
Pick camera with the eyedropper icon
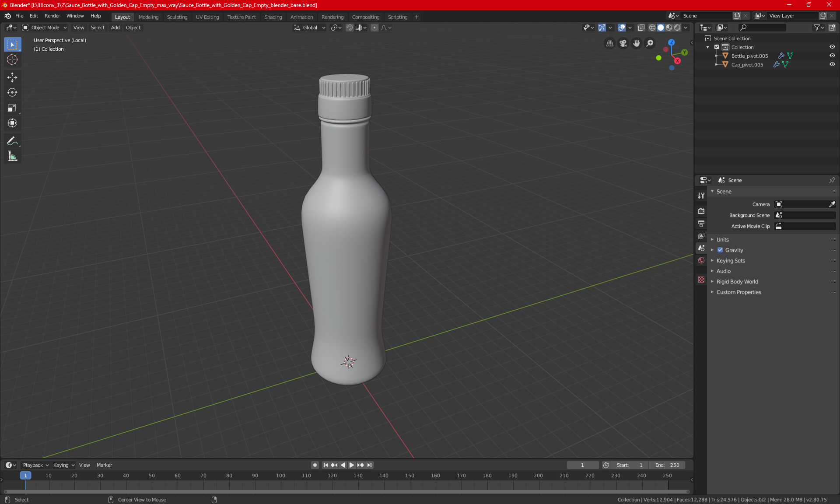(832, 204)
